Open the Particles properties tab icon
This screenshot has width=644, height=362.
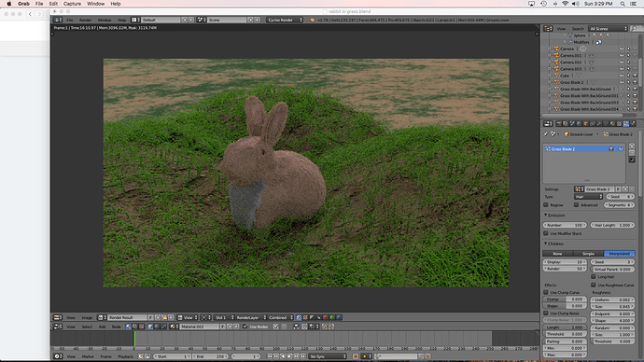626,123
